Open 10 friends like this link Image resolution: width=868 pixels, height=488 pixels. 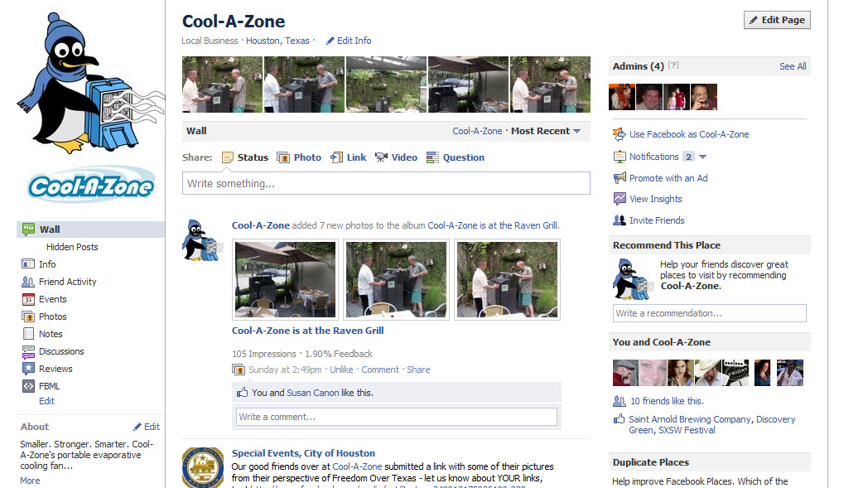[x=667, y=401]
